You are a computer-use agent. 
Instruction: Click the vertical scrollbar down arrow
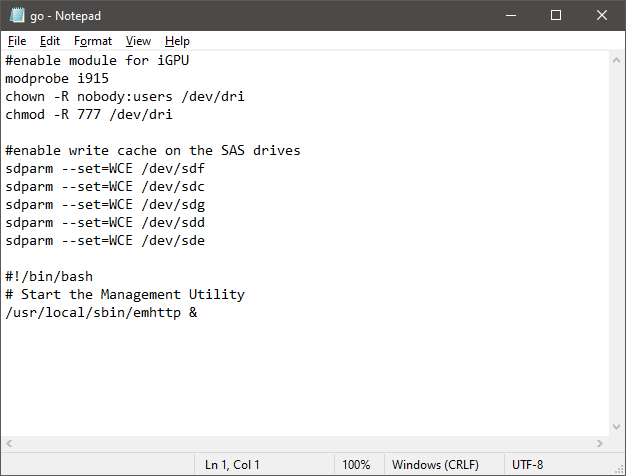coord(616,427)
